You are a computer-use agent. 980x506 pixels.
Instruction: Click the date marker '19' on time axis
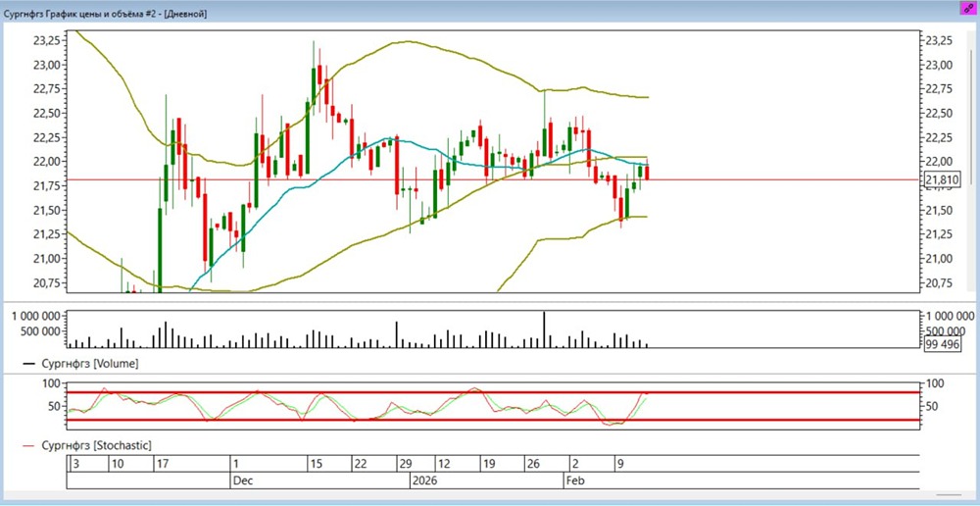(489, 464)
